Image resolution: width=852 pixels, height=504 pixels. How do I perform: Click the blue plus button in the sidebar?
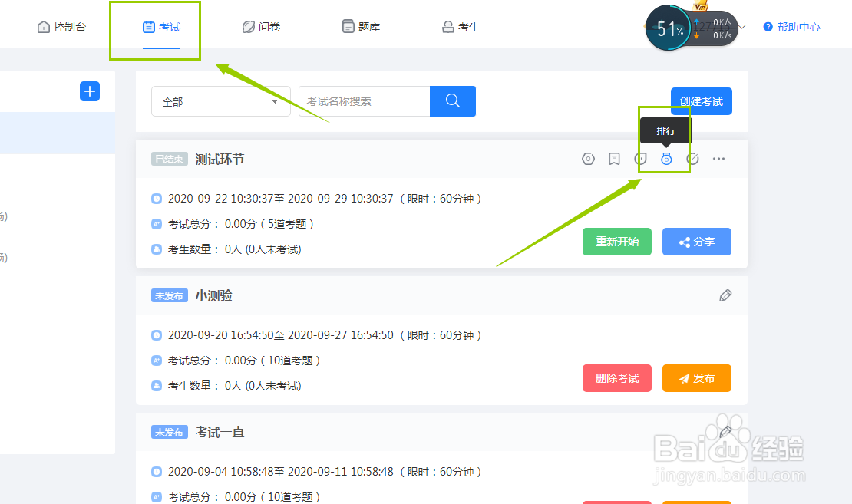tap(89, 91)
